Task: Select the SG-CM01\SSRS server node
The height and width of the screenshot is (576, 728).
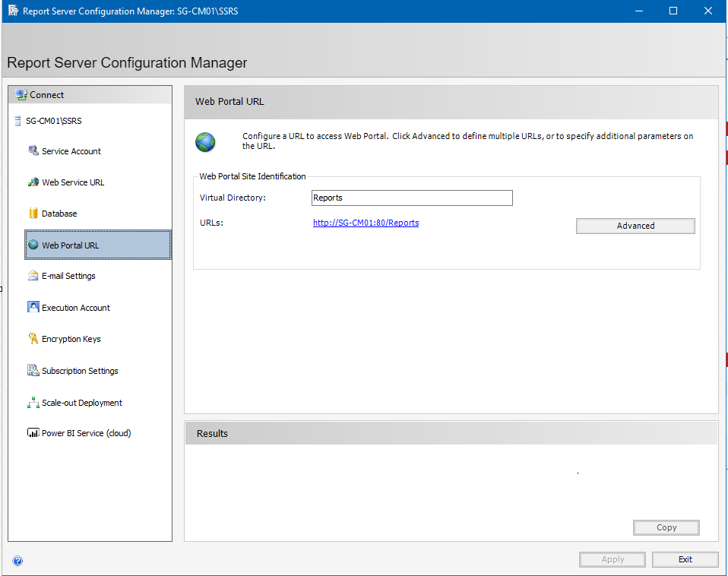Action: click(x=52, y=121)
